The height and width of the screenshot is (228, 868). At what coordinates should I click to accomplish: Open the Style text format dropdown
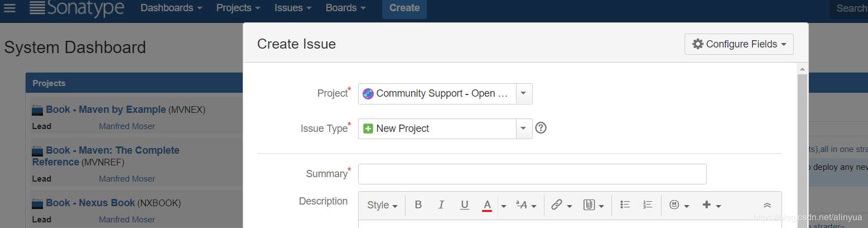pyautogui.click(x=382, y=205)
